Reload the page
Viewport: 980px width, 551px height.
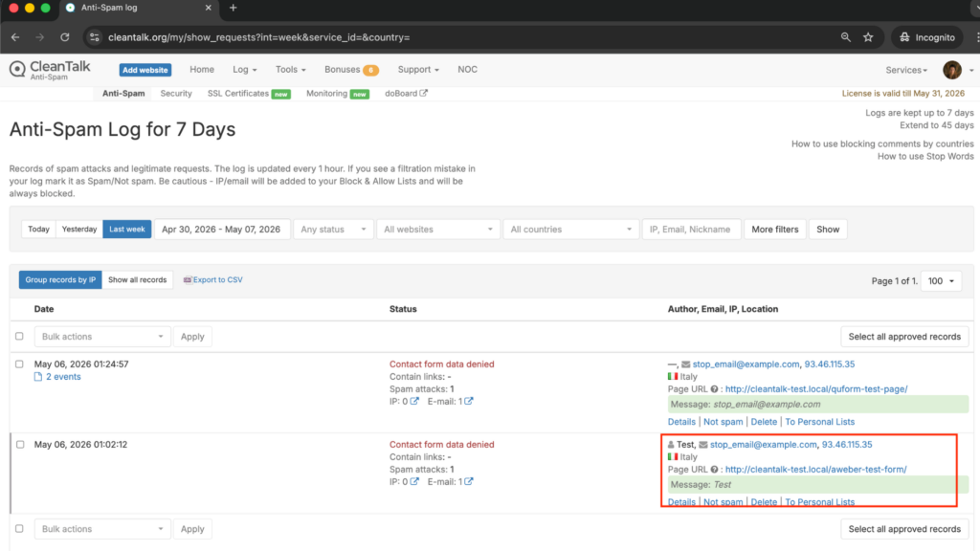[x=64, y=37]
